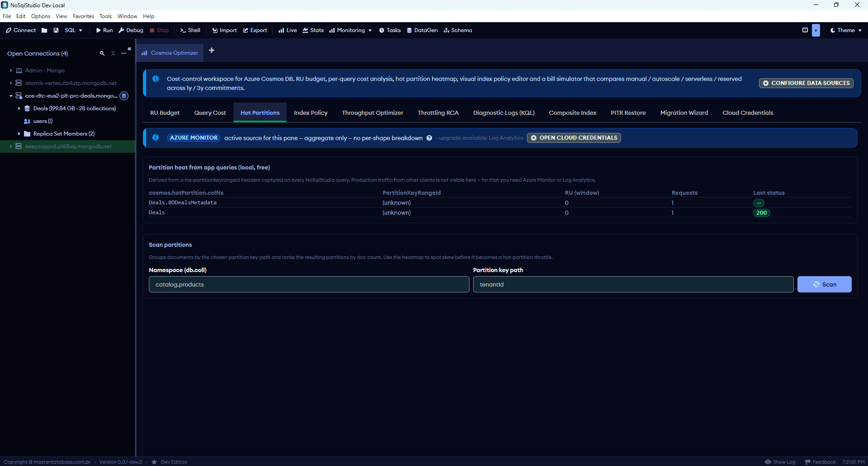868x466 pixels.
Task: Open the Cloud Credentials tab
Action: [748, 113]
